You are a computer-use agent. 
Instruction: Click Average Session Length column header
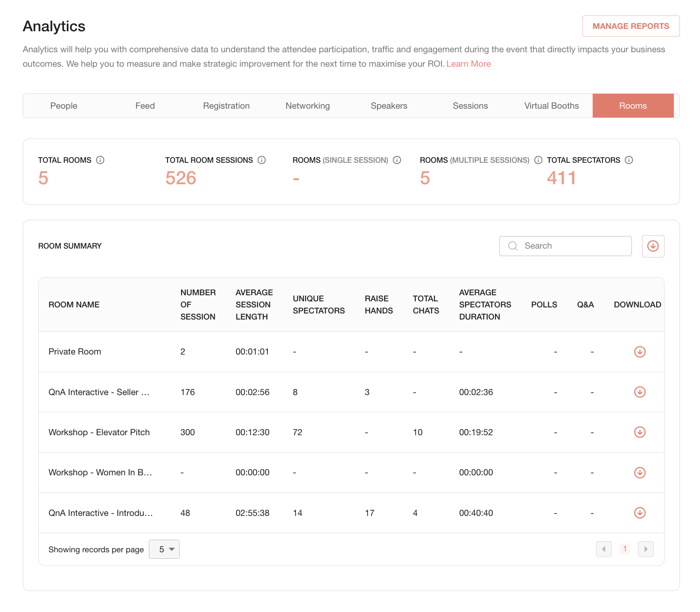tap(254, 305)
